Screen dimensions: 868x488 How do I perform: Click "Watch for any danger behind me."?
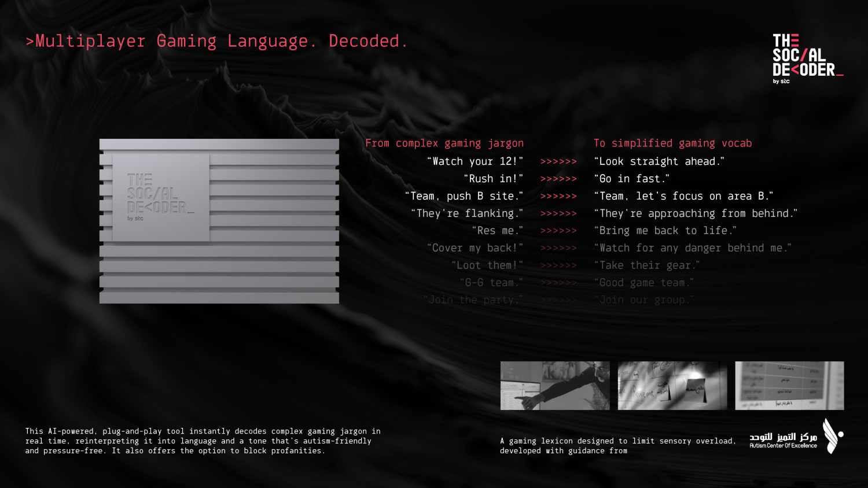point(693,248)
